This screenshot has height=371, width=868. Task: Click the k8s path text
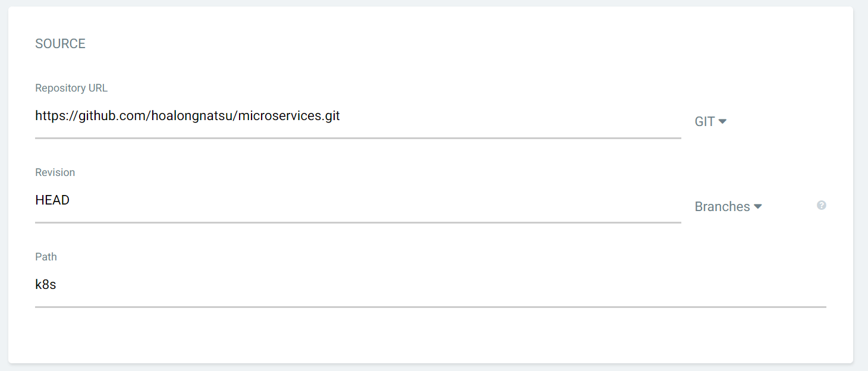point(45,285)
